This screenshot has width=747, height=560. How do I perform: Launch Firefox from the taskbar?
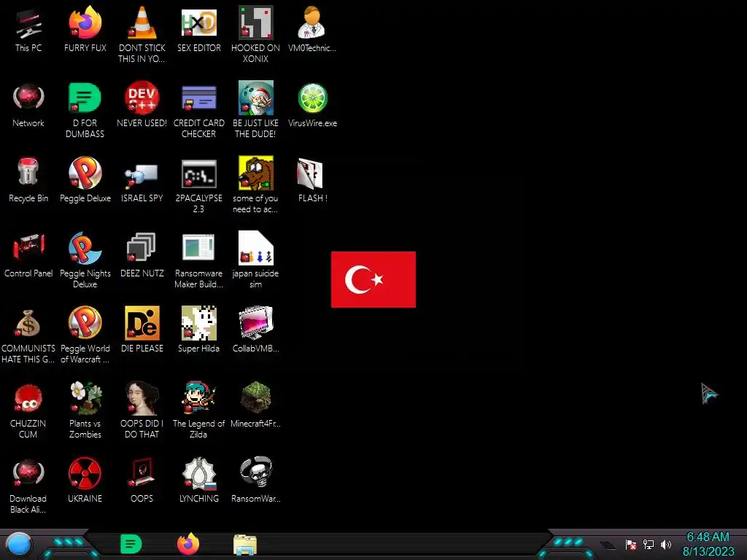pyautogui.click(x=188, y=544)
